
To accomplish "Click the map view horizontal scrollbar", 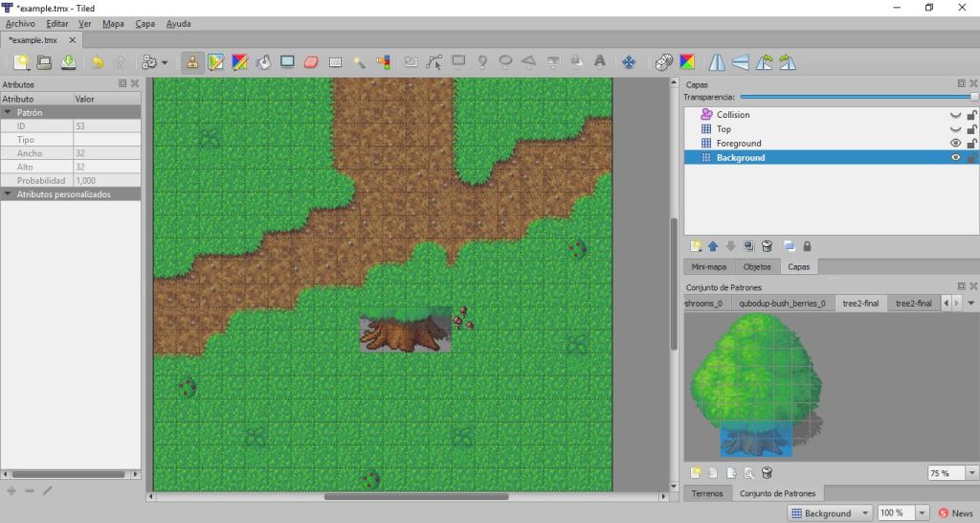I will click(x=416, y=497).
